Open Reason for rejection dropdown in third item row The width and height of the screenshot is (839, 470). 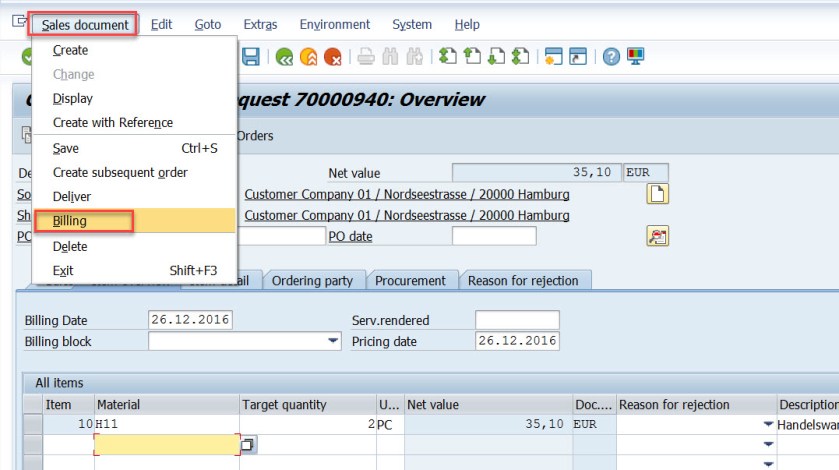(x=768, y=464)
